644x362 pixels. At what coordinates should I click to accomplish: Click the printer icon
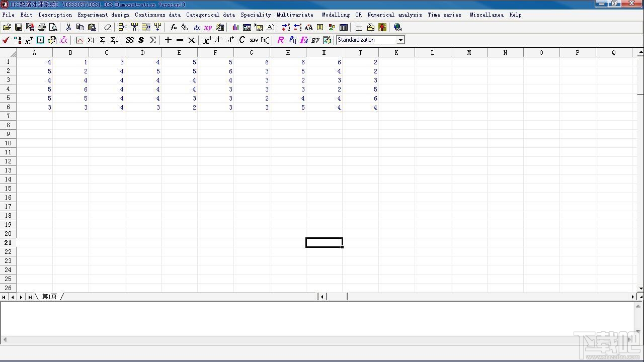coord(42,27)
